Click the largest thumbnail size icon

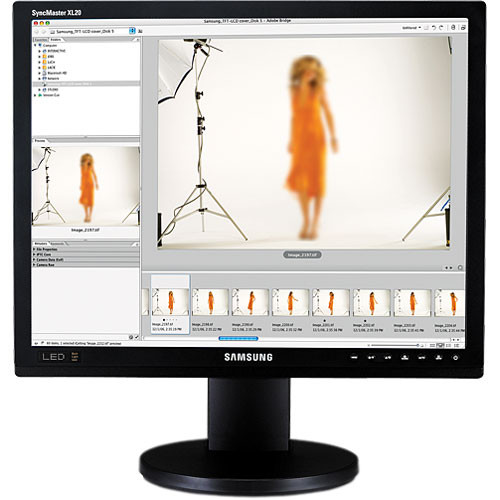coord(422,345)
